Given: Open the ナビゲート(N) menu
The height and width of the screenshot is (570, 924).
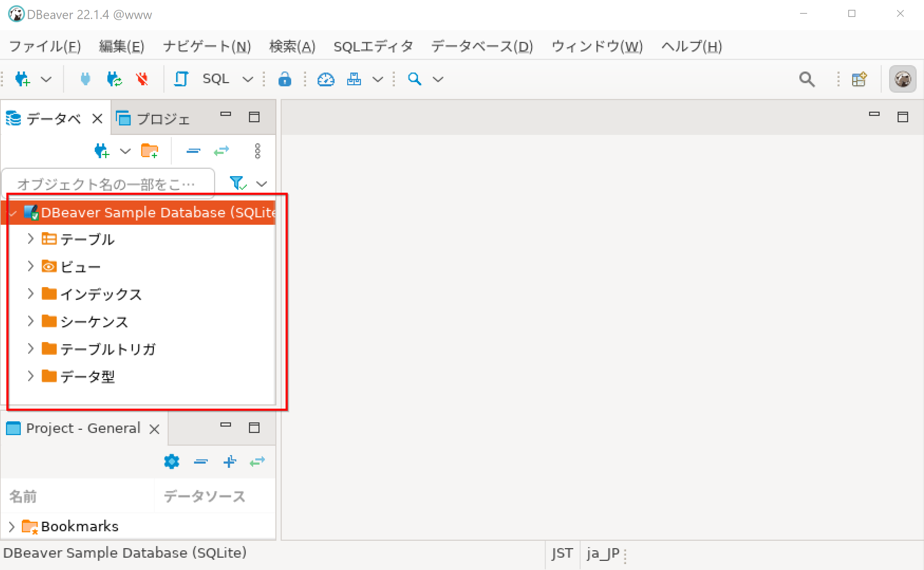Looking at the screenshot, I should click(207, 47).
